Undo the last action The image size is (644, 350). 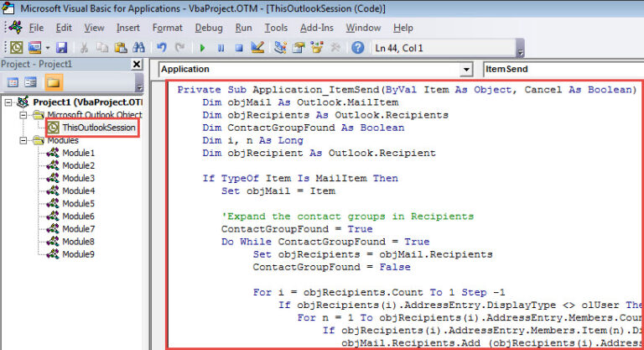point(161,48)
